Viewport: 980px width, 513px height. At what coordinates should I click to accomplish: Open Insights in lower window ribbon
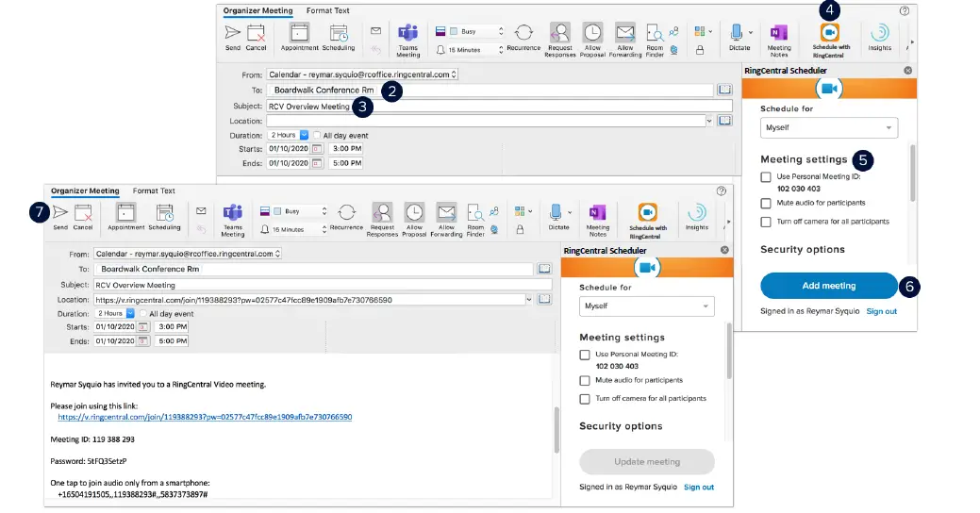[x=696, y=218]
